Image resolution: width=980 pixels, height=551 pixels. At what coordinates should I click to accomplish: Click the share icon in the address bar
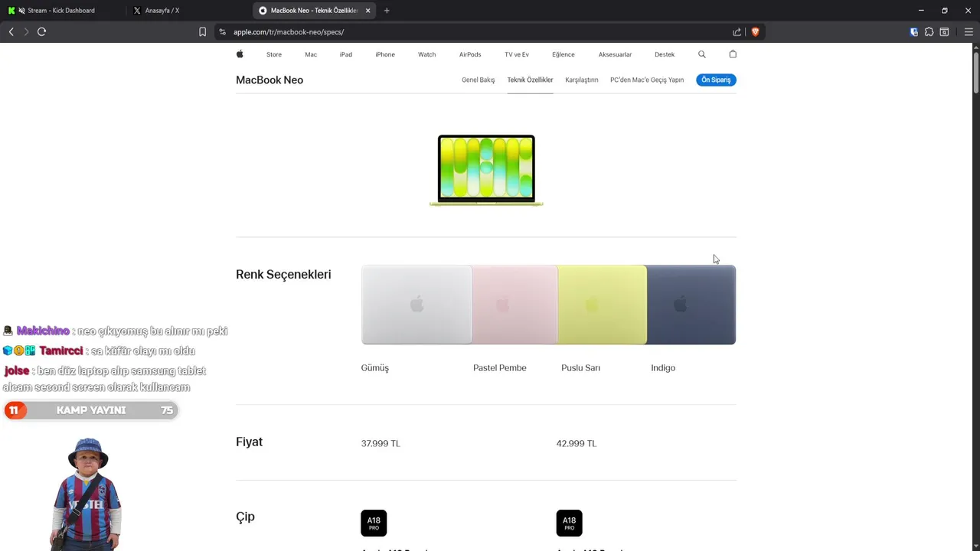737,31
